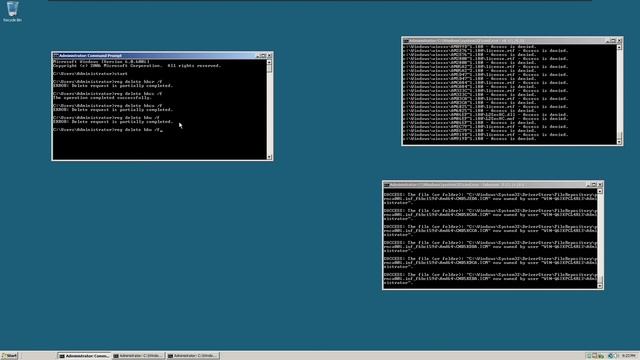
Task: Click scroll-down arrow in SUCCESS console window
Action: point(600,286)
